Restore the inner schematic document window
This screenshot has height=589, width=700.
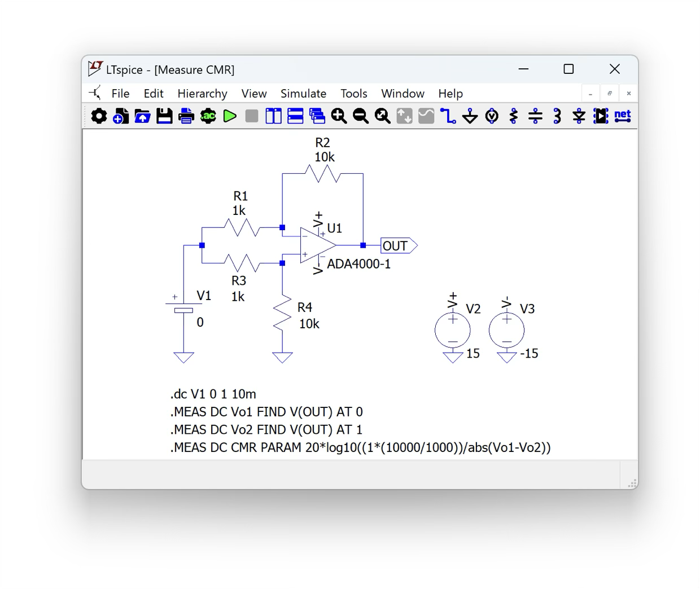coord(610,94)
